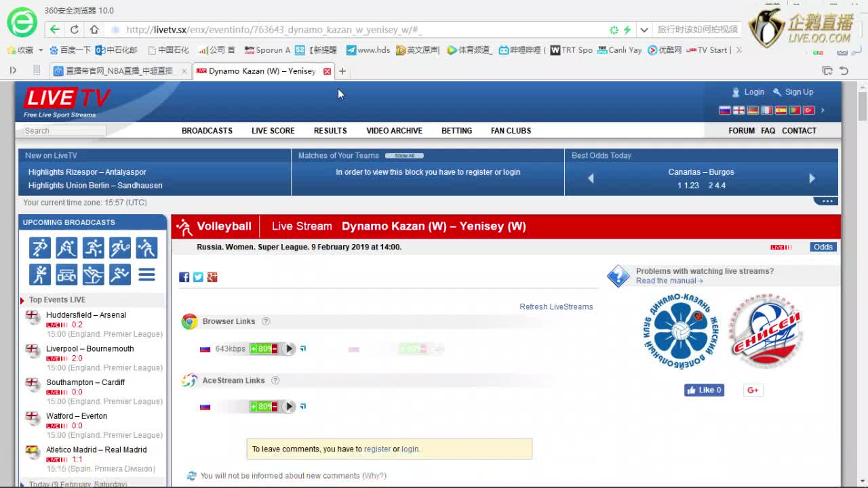Downvote the AceStream link with red minus
The height and width of the screenshot is (488, 868).
[x=275, y=407]
